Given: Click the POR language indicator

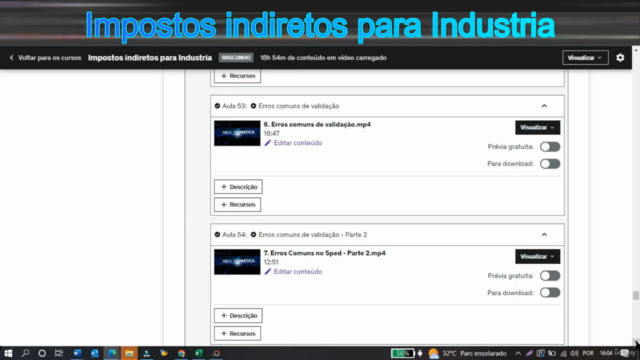Looking at the screenshot, I should pyautogui.click(x=588, y=353).
